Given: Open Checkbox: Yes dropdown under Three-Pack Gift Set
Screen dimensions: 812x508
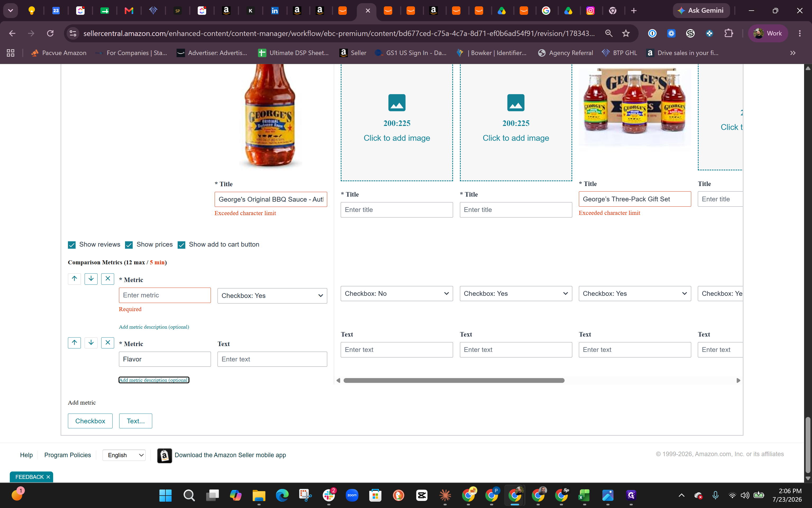Looking at the screenshot, I should click(x=635, y=294).
